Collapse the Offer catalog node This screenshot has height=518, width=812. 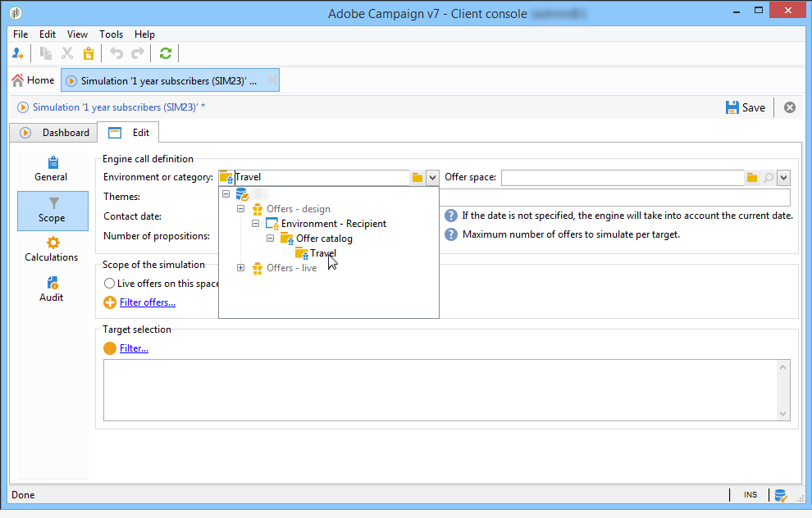[x=270, y=238]
